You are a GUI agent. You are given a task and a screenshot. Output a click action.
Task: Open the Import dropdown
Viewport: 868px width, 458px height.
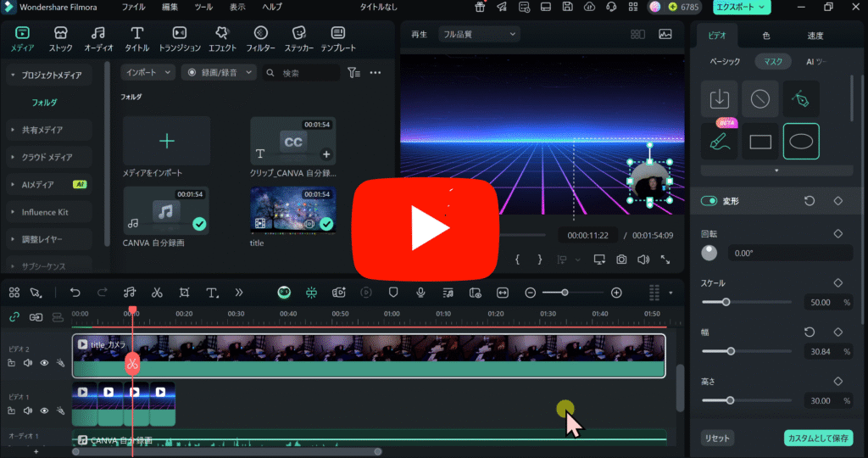click(147, 73)
